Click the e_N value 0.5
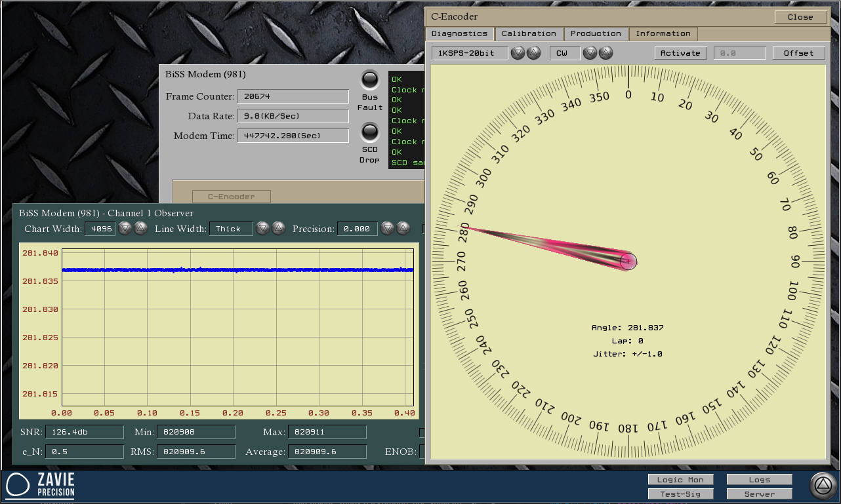 coord(85,452)
